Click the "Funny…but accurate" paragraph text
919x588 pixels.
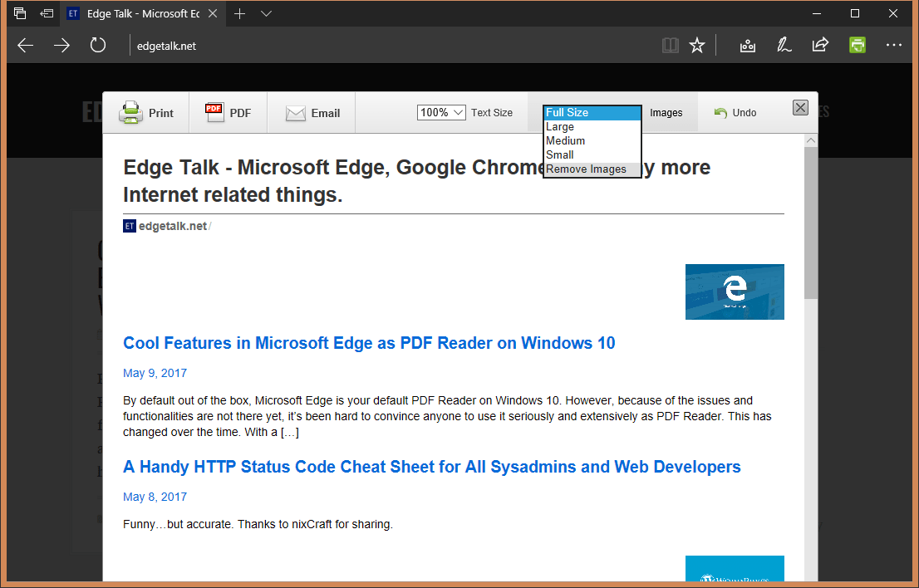[x=258, y=524]
